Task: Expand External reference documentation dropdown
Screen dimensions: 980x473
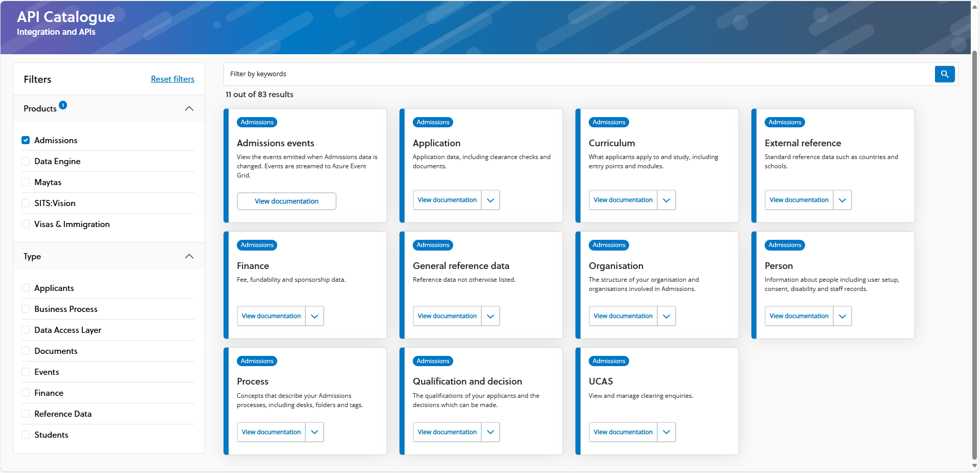Action: click(842, 200)
